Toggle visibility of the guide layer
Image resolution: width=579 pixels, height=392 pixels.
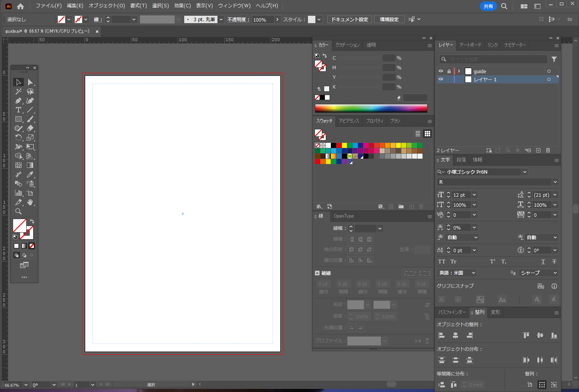(x=441, y=71)
